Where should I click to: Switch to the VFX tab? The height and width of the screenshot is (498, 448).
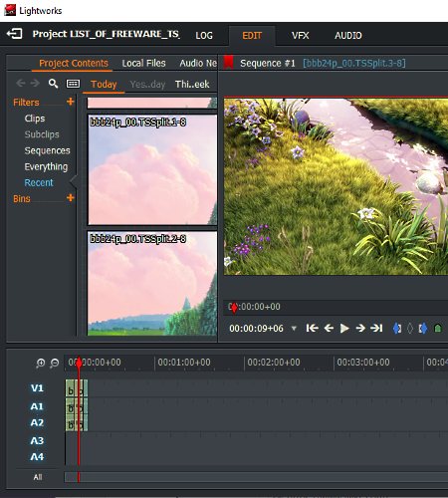(x=300, y=36)
